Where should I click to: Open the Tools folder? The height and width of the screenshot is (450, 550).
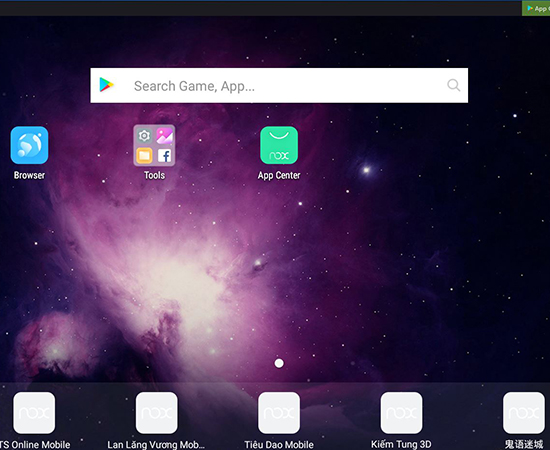point(154,145)
